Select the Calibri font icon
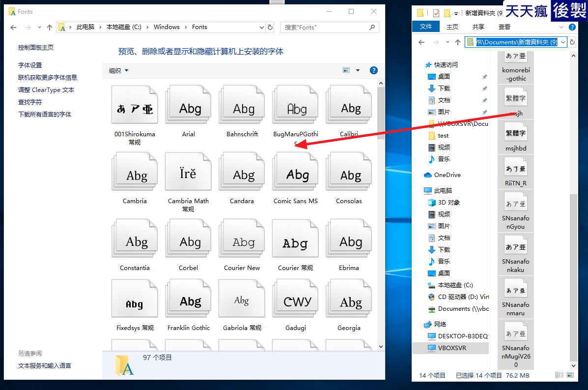The height and width of the screenshot is (390, 588). click(x=349, y=105)
